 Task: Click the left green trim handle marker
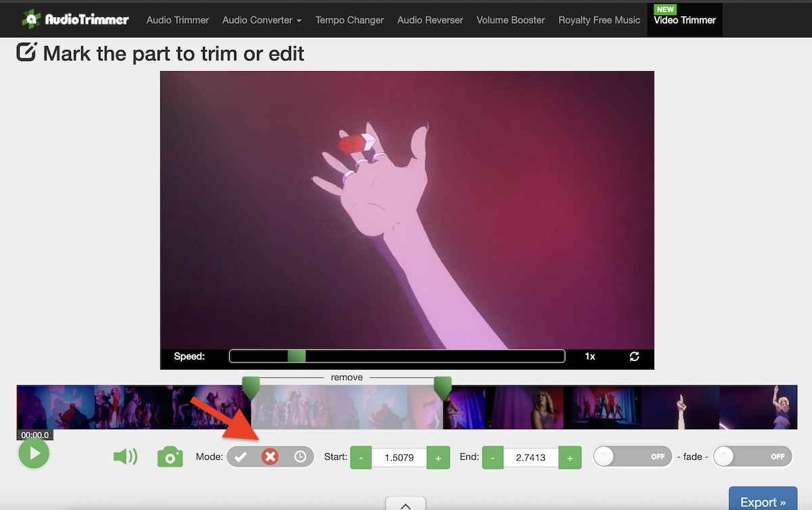pyautogui.click(x=251, y=387)
